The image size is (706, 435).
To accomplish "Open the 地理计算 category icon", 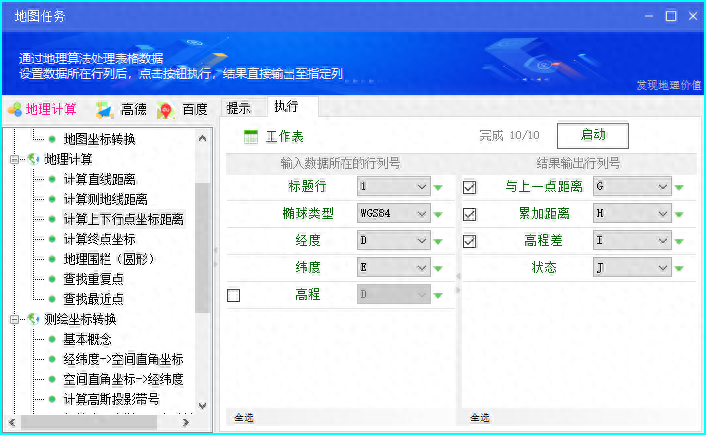I will [x=14, y=109].
